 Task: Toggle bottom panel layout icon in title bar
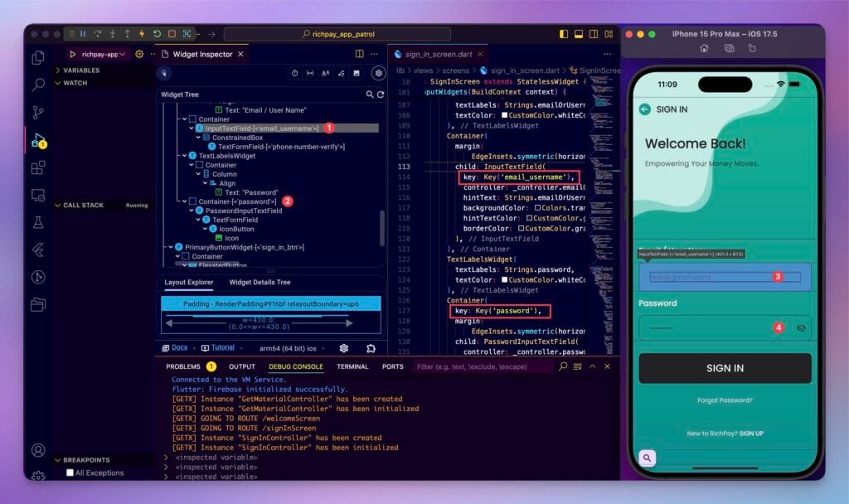579,33
